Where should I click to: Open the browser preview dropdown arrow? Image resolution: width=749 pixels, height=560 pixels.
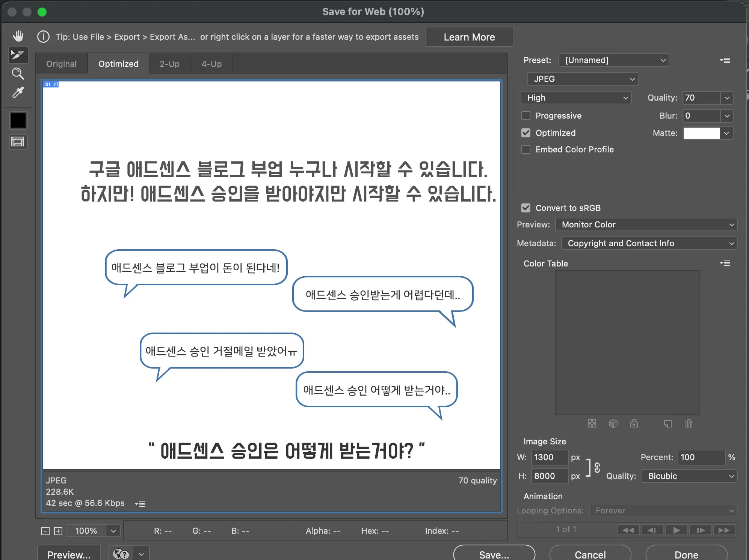tap(141, 554)
